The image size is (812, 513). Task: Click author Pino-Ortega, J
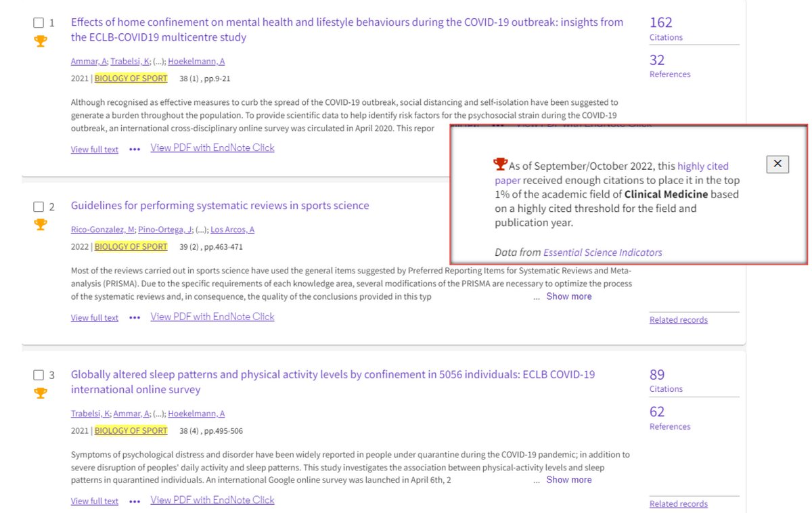(x=165, y=230)
